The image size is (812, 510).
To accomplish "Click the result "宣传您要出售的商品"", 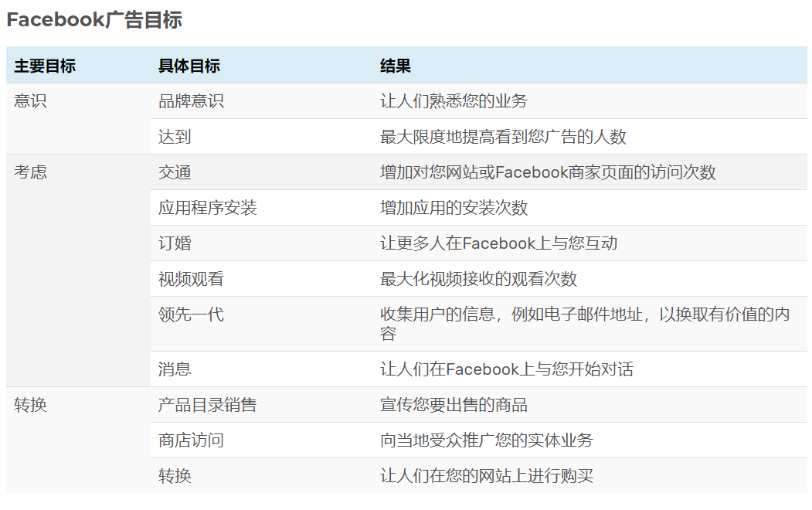I will [x=454, y=404].
